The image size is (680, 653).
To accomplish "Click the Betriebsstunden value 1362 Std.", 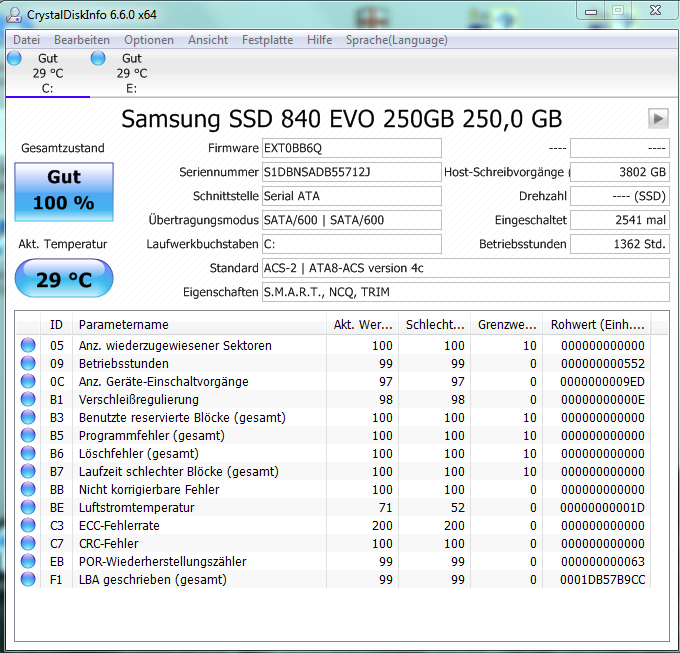I will pyautogui.click(x=620, y=244).
